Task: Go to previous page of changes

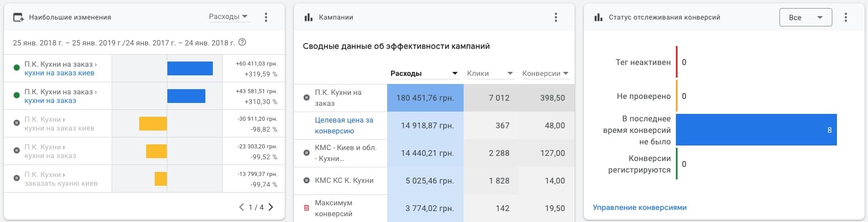Action: click(242, 207)
